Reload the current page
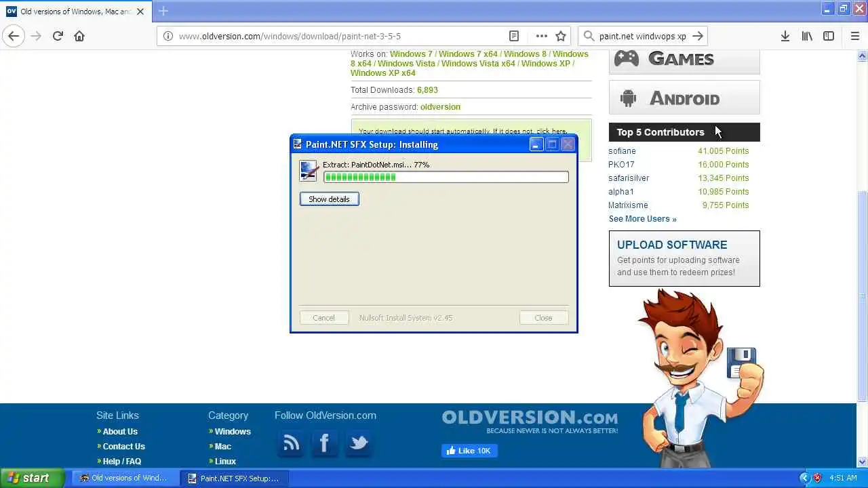Image resolution: width=868 pixels, height=488 pixels. (58, 36)
